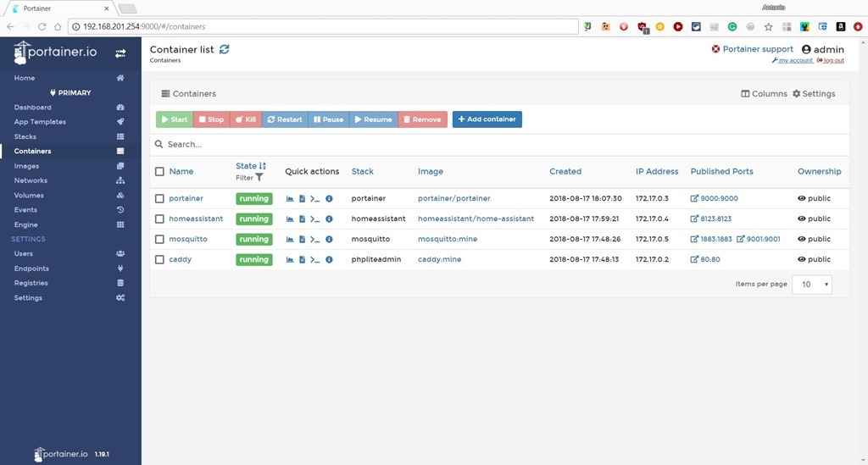
Task: Toggle the select-all containers checkbox
Action: tap(159, 172)
